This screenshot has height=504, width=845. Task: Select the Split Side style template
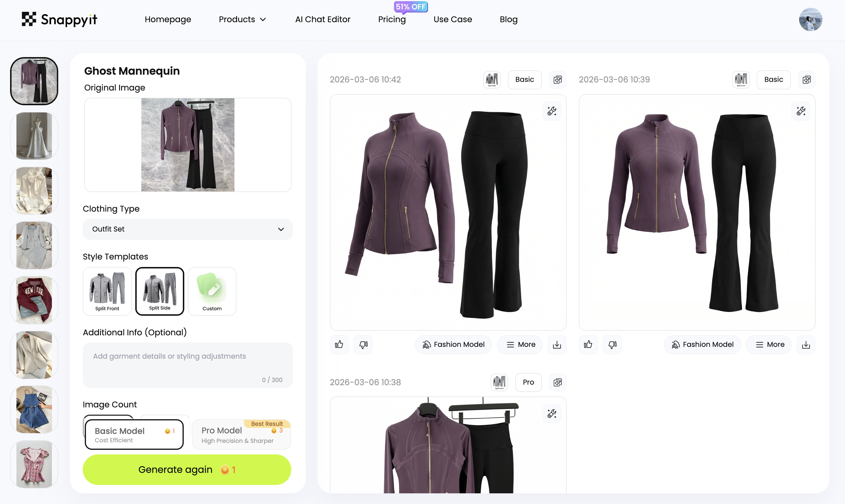point(159,292)
